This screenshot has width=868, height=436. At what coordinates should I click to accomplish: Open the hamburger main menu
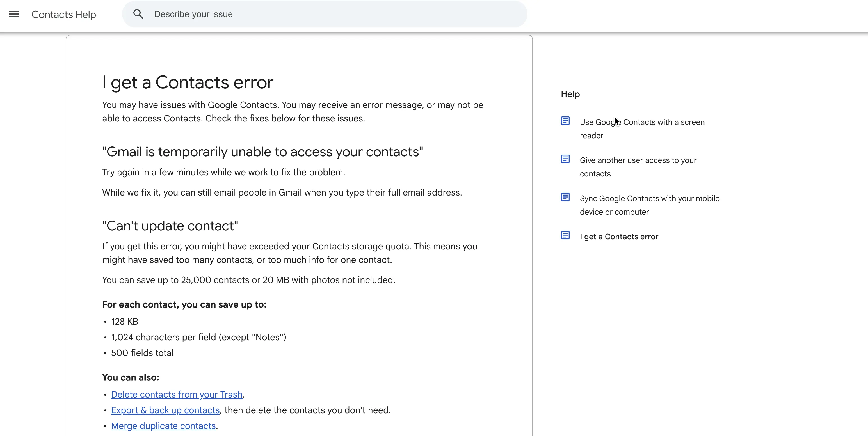coord(14,14)
